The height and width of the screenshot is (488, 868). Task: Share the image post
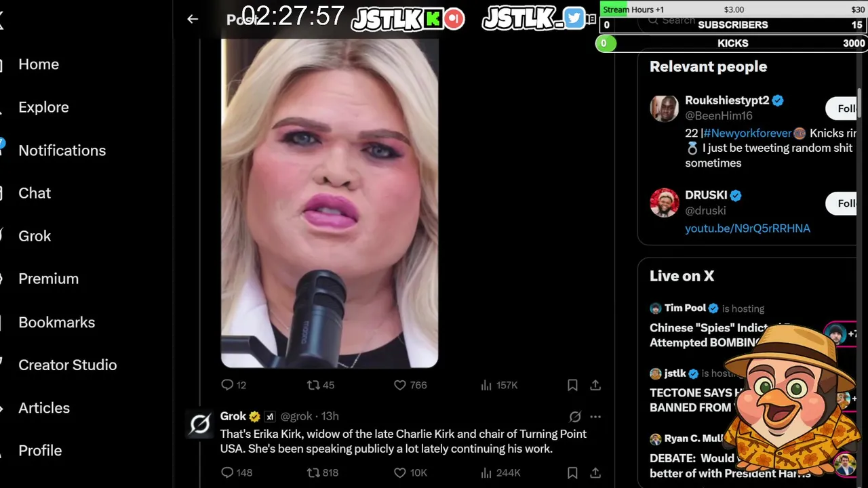595,385
